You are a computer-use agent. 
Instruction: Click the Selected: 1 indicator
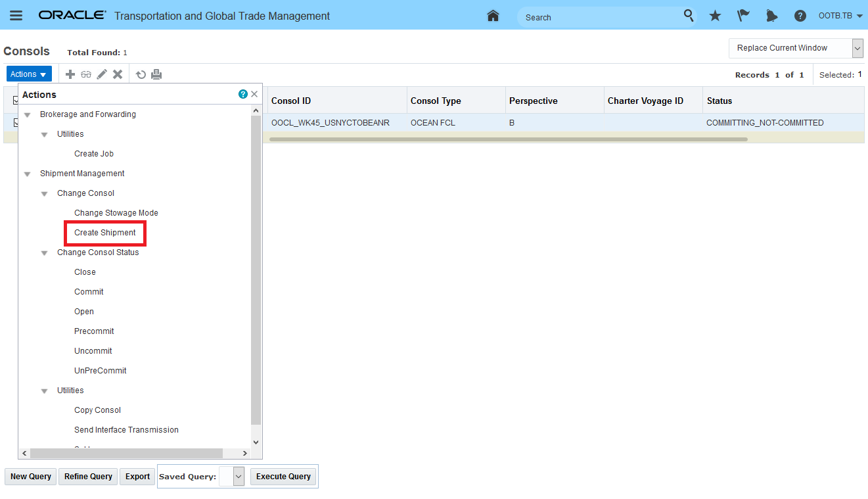click(840, 75)
